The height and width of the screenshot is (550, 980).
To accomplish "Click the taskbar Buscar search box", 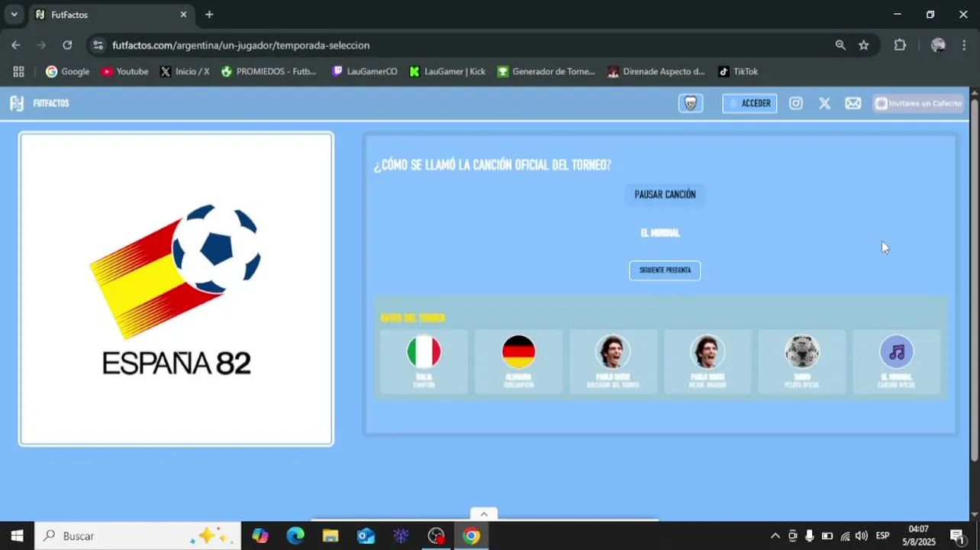I will (x=137, y=536).
